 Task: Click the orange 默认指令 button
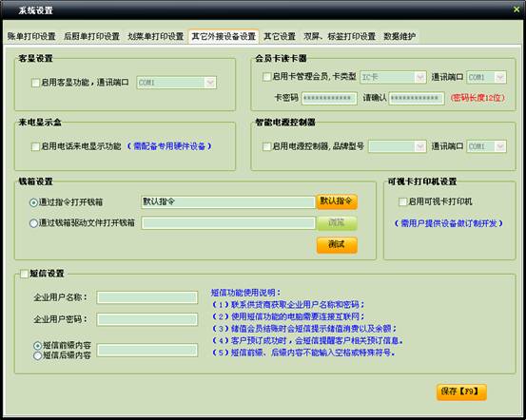(337, 201)
